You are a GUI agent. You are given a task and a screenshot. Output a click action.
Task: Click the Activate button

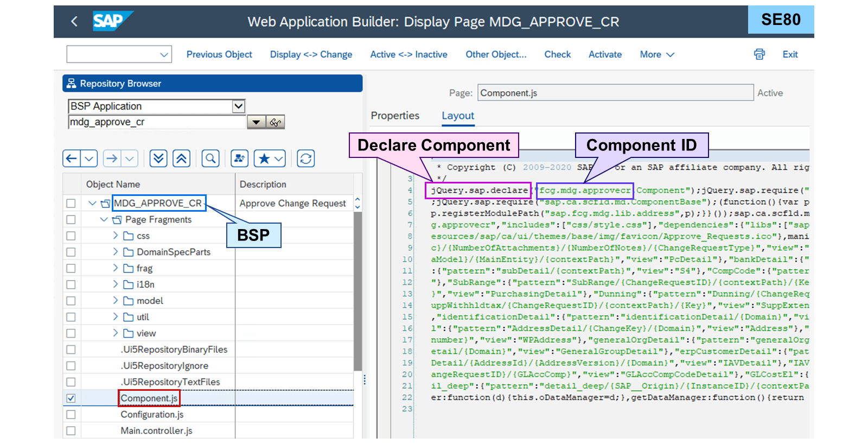pyautogui.click(x=605, y=54)
